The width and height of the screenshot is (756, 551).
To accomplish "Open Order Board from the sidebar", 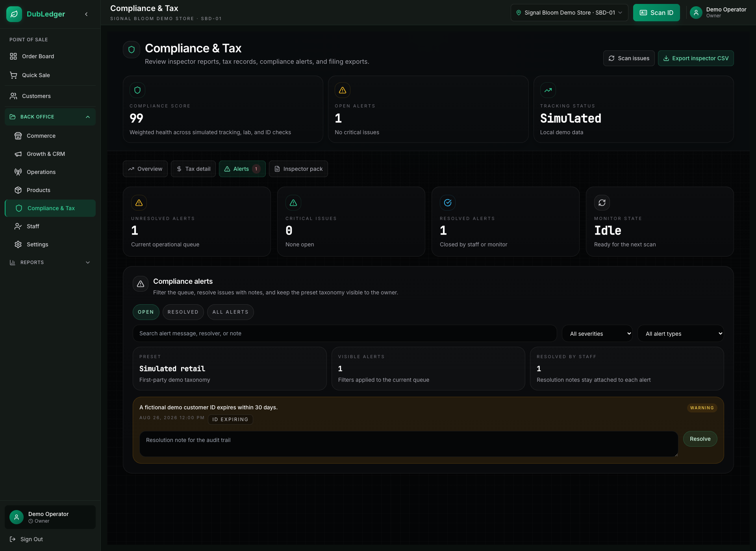I will click(x=50, y=56).
